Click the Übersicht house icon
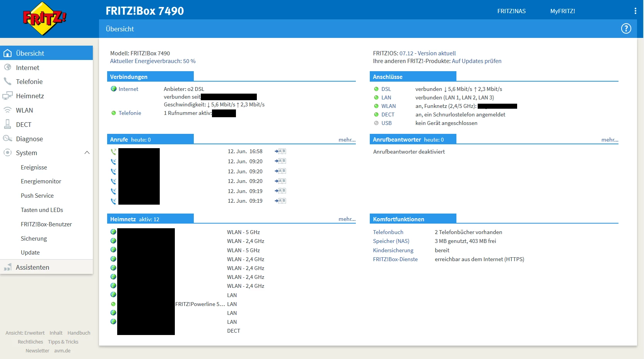Viewport: 644px width, 359px height. (x=7, y=53)
